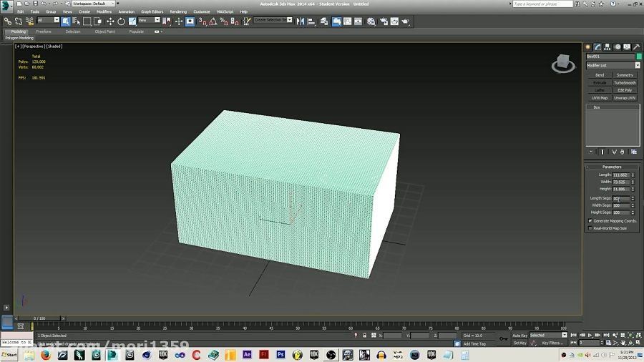The height and width of the screenshot is (362, 644).
Task: Activate the Select and Move tool
Action: [110, 21]
